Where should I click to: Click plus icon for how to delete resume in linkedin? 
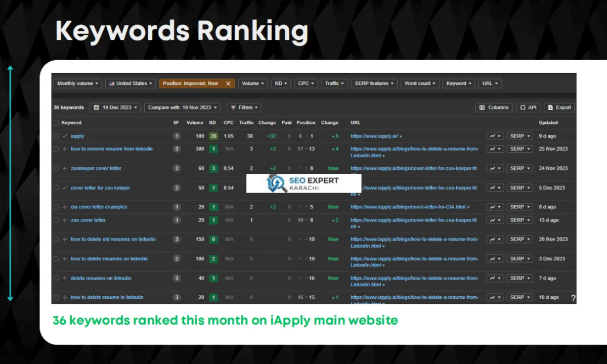(65, 297)
